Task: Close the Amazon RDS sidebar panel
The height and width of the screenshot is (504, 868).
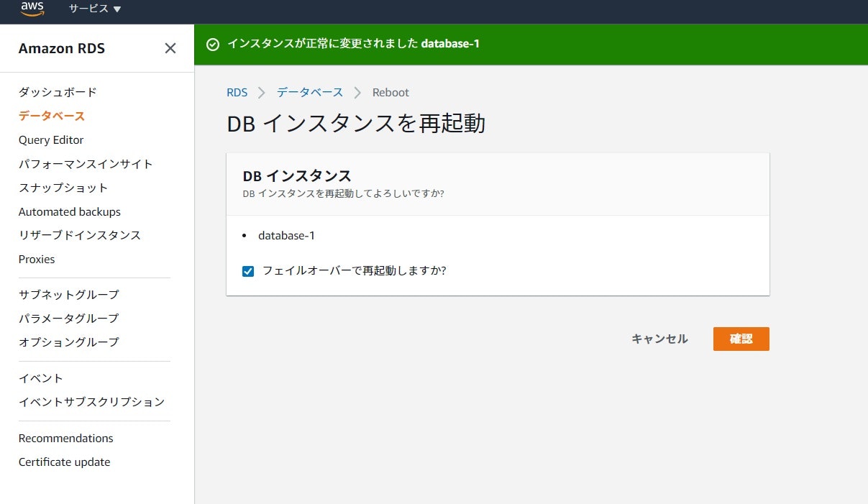Action: click(170, 48)
